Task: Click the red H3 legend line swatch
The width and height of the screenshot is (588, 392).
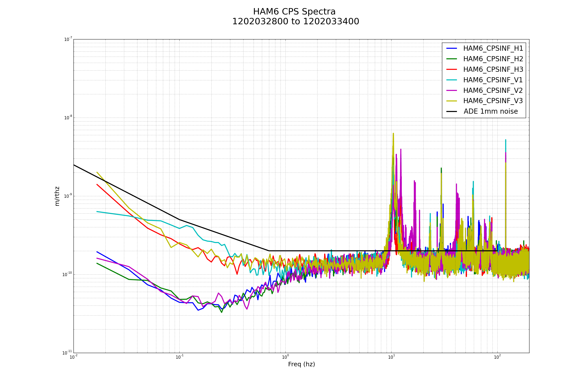Action: (x=452, y=69)
